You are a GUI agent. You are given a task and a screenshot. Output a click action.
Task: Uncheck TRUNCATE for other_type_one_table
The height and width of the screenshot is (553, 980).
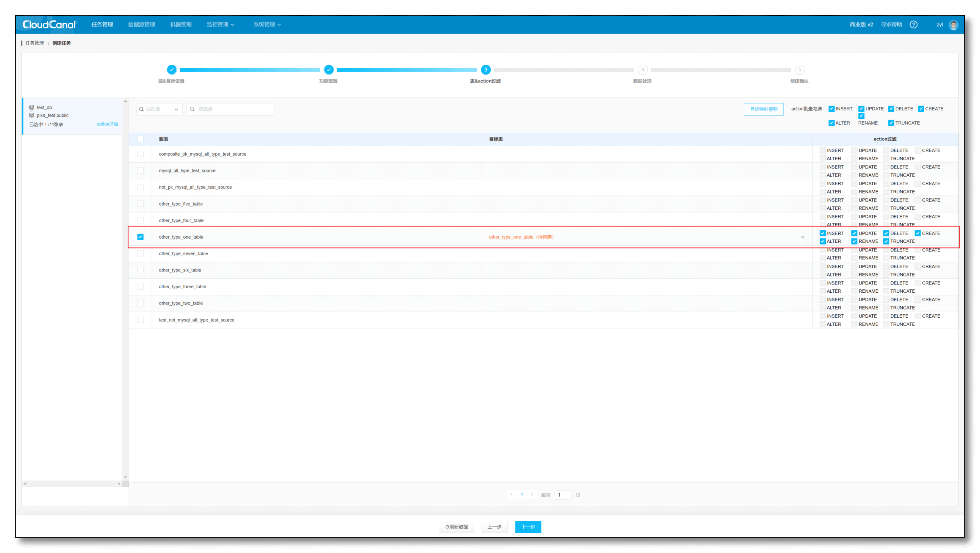tap(886, 241)
